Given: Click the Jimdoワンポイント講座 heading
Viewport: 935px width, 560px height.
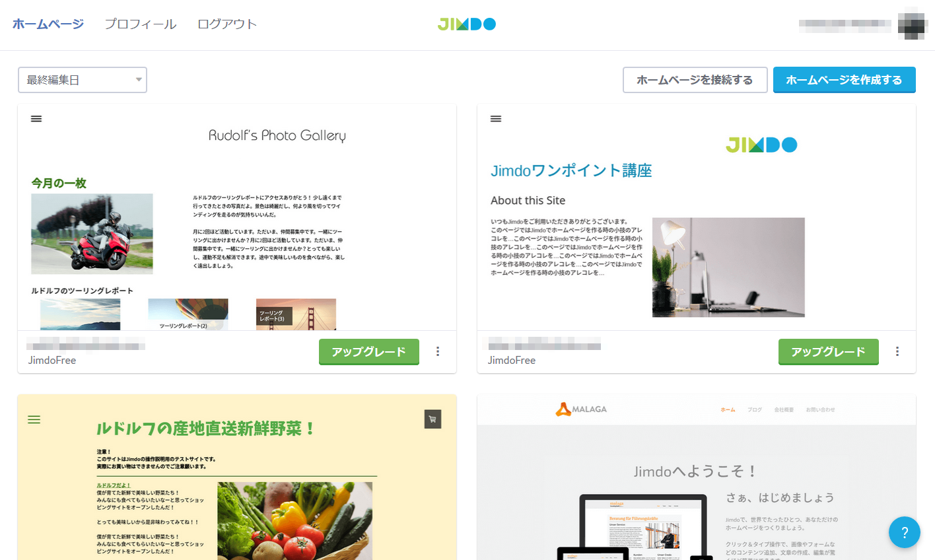Looking at the screenshot, I should coord(571,170).
